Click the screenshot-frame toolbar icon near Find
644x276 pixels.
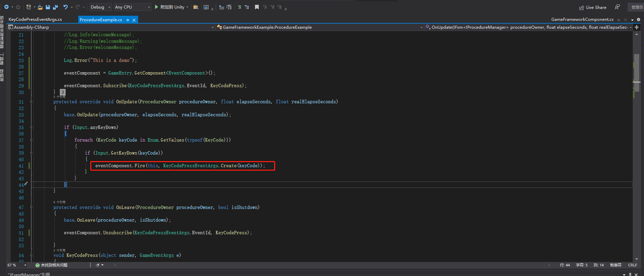(x=206, y=7)
